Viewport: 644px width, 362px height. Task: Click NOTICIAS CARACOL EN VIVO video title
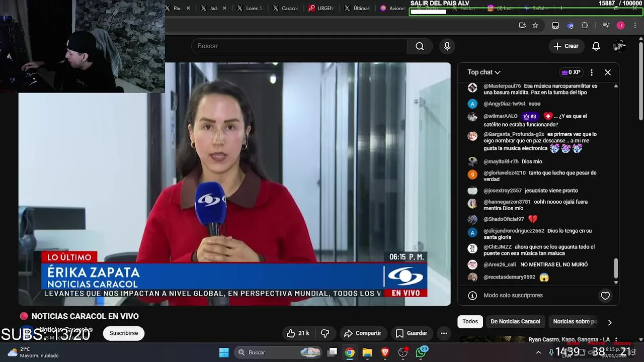coord(85,316)
